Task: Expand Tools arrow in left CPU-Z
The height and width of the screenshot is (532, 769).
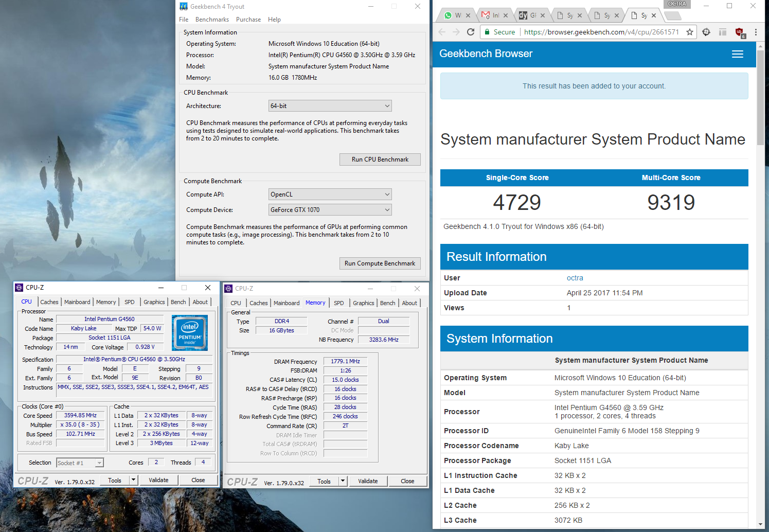Action: (x=133, y=480)
